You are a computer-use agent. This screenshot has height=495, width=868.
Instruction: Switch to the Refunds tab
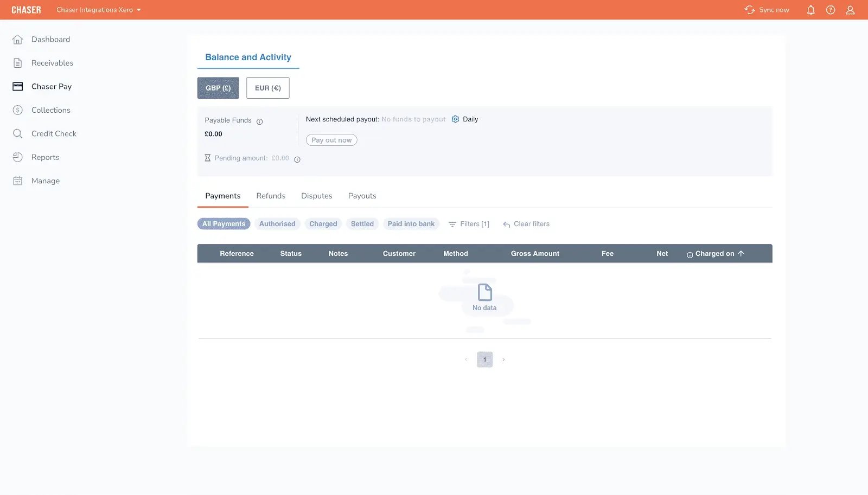pos(271,196)
